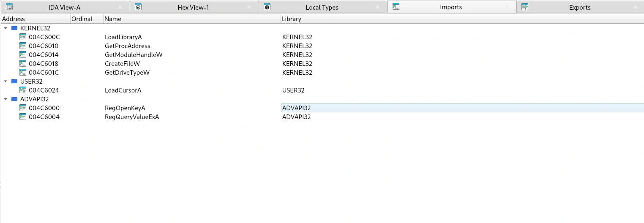Viewport: 644px width, 223px height.
Task: Select address 004C6014
Action: point(44,54)
